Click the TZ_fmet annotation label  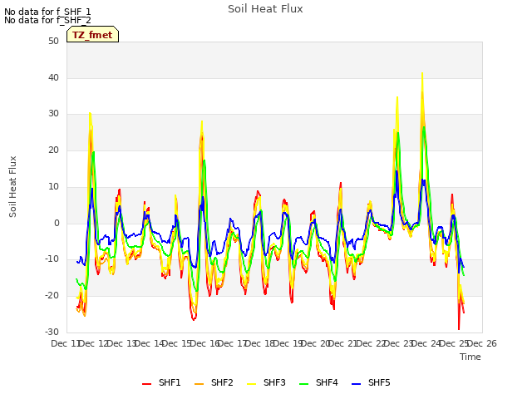pos(92,35)
